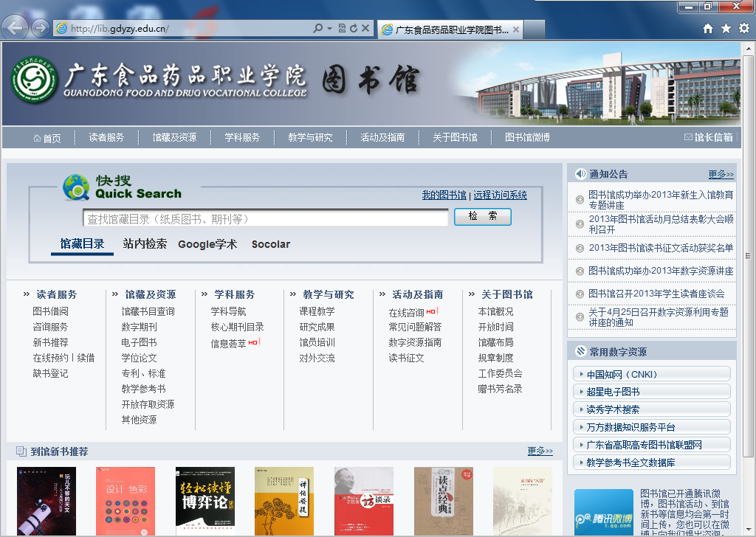Select the Google学术 search tab
The image size is (756, 537).
click(x=207, y=244)
